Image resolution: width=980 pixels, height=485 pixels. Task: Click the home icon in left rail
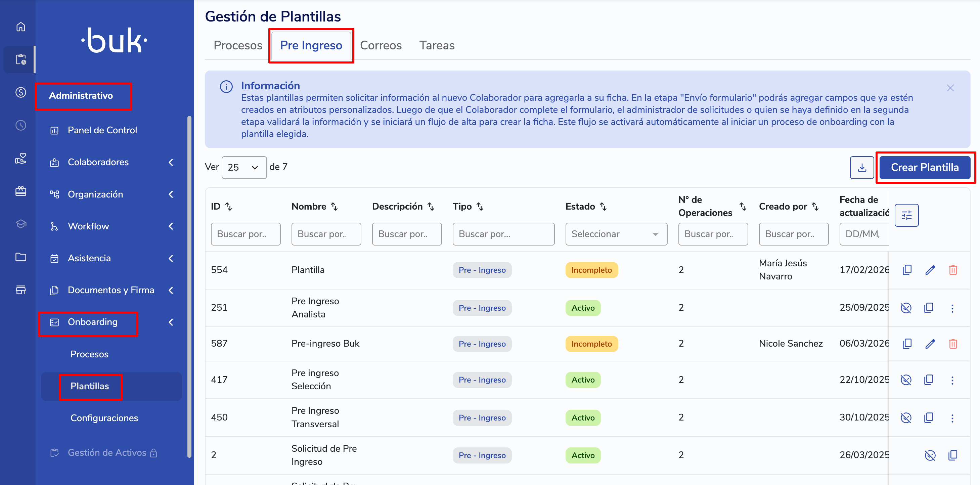20,27
